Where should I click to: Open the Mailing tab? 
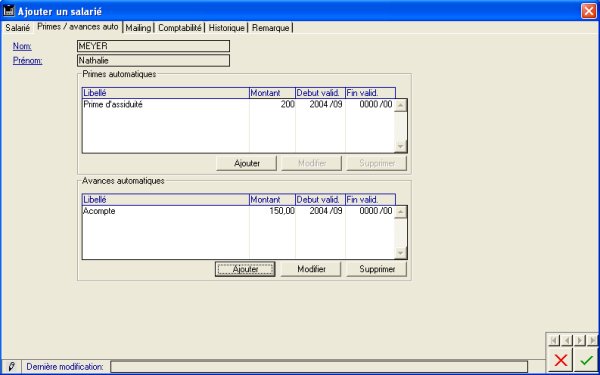pyautogui.click(x=138, y=28)
